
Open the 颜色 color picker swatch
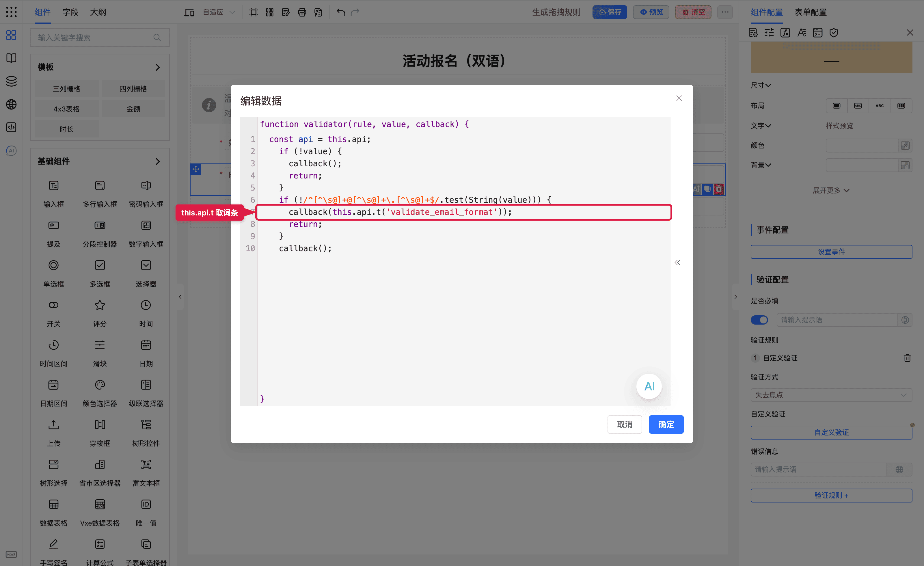point(905,145)
